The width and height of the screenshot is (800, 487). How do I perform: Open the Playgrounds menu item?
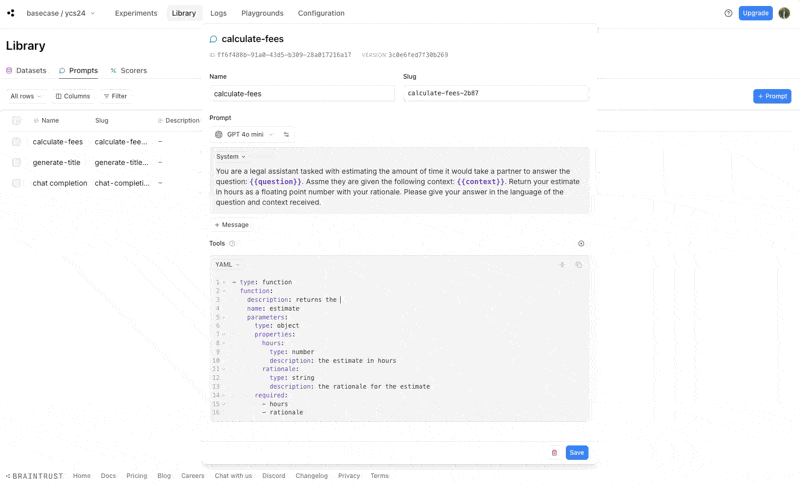point(262,13)
